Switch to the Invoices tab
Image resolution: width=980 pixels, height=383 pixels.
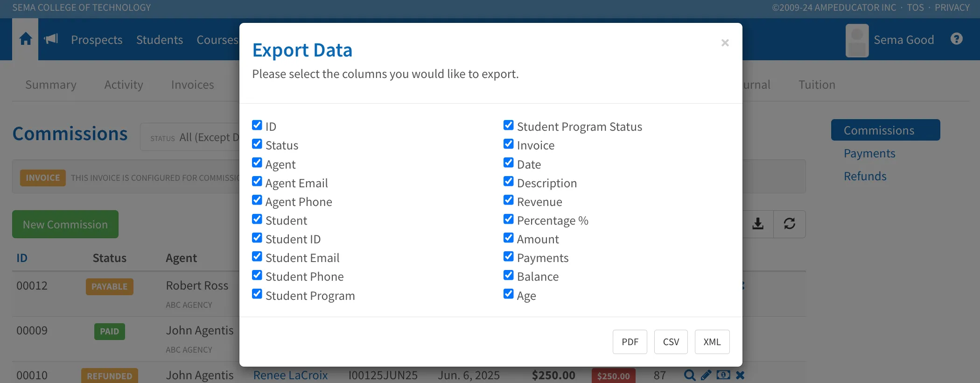point(193,85)
